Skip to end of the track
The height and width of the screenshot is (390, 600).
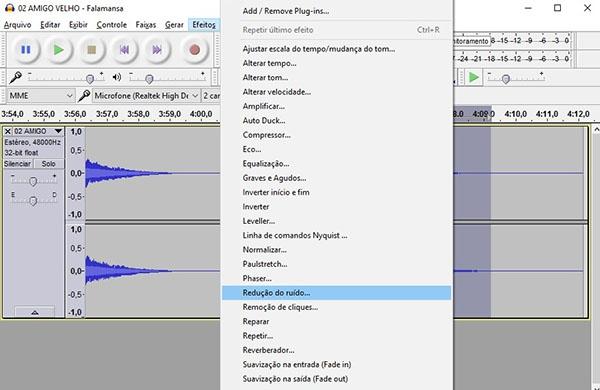pos(157,50)
